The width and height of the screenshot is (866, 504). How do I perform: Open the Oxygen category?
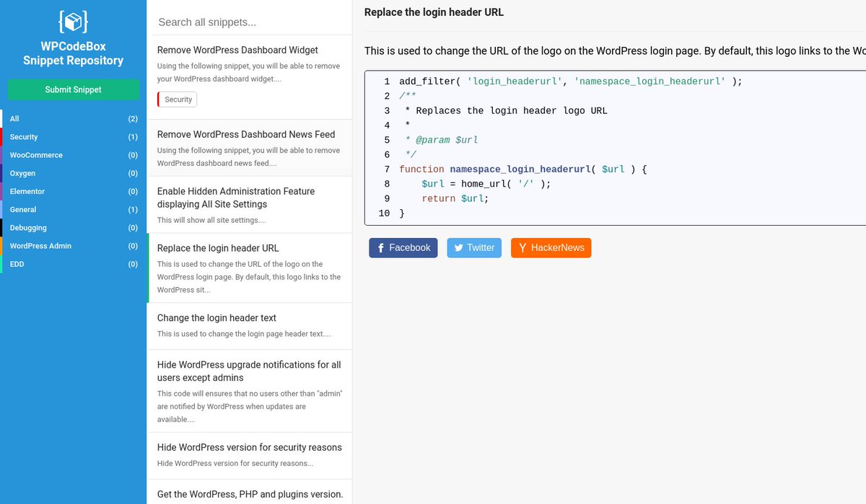[73, 173]
